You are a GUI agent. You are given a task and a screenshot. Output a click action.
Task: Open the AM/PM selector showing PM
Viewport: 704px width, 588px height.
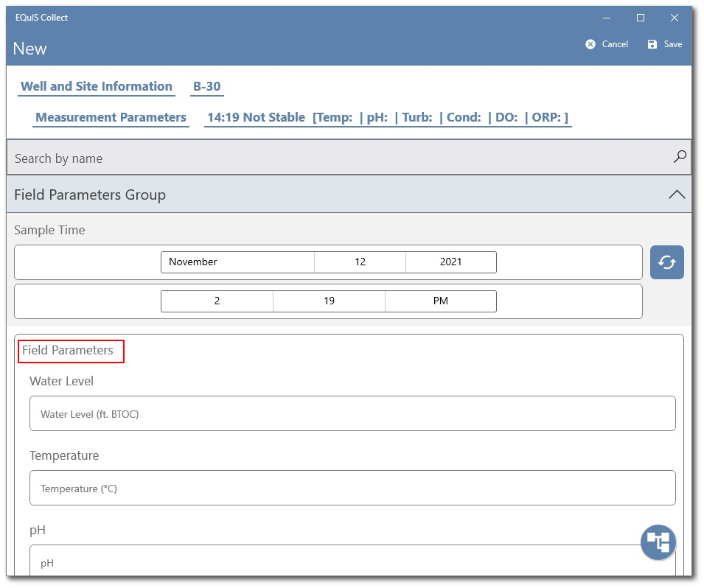pyautogui.click(x=440, y=301)
